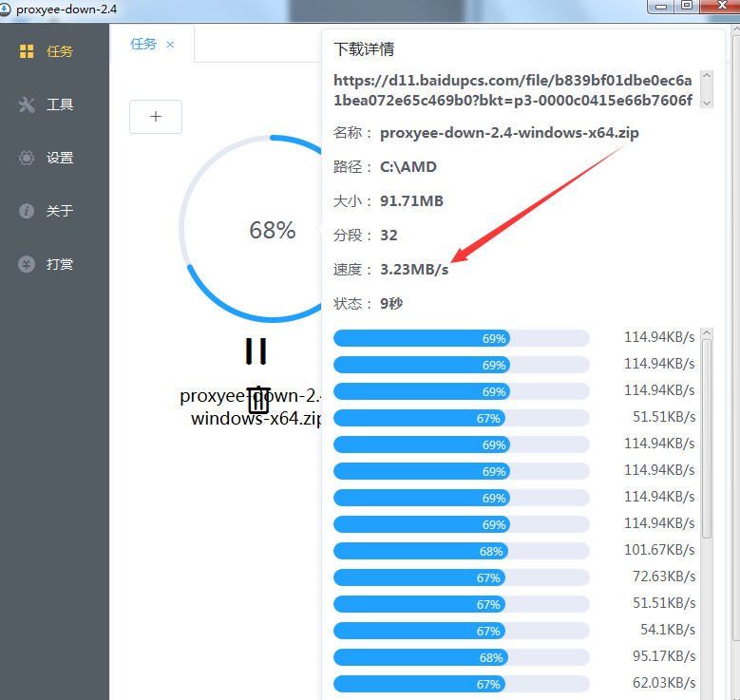Click the 62.03KB/s speed text
This screenshot has width=740, height=700.
click(x=664, y=683)
